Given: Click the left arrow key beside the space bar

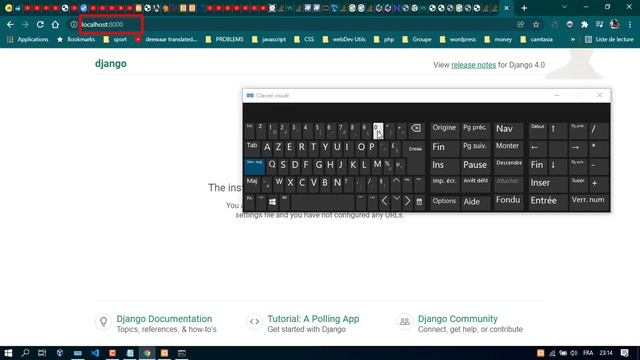Looking at the screenshot, I should click(384, 201).
